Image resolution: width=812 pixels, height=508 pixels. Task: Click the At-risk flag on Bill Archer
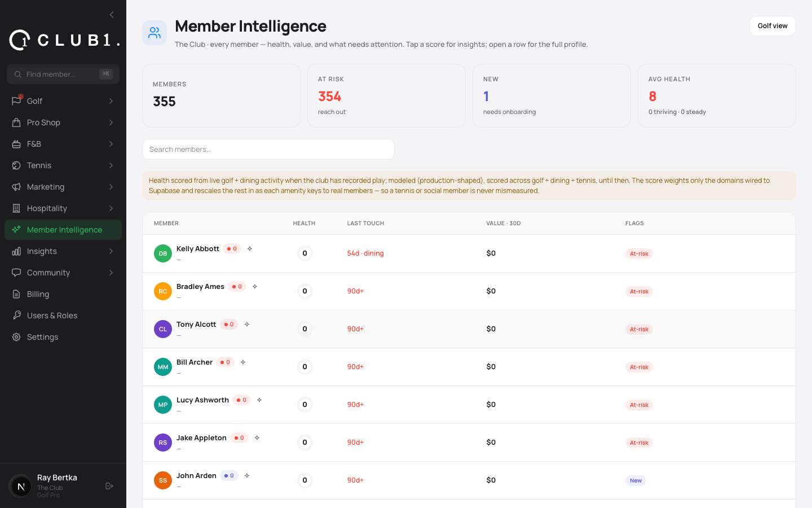[639, 367]
